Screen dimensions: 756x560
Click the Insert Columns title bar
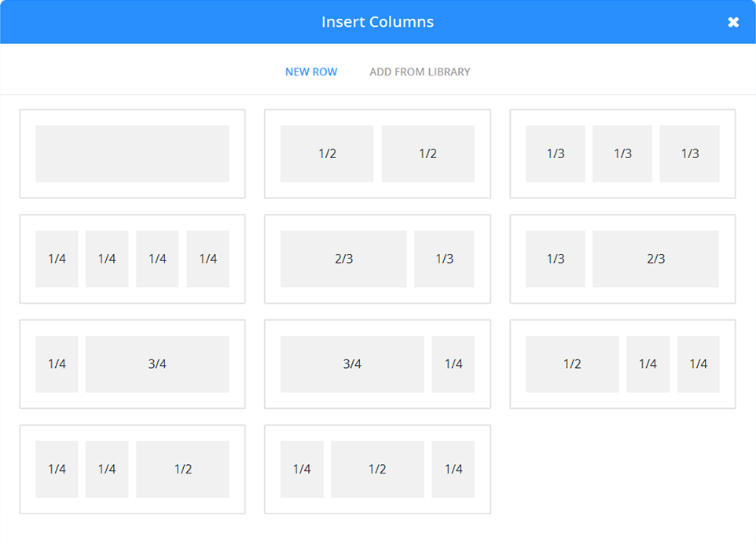click(x=378, y=22)
